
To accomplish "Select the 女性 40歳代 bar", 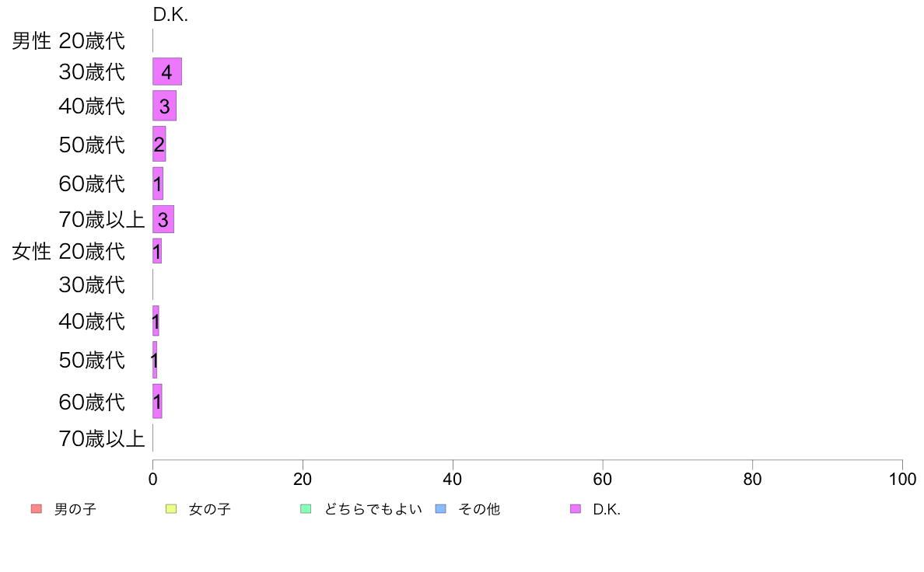I will coord(156,320).
